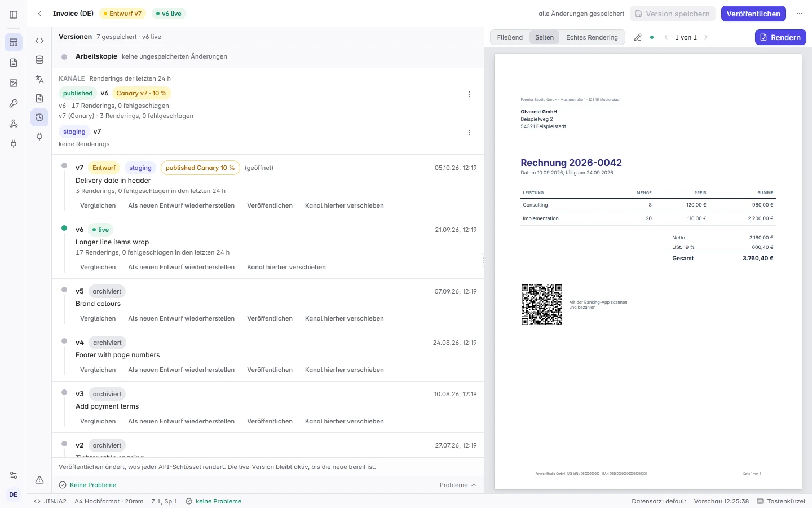Image resolution: width=812 pixels, height=508 pixels.
Task: Open Tastenkürzel in status bar
Action: 781,501
